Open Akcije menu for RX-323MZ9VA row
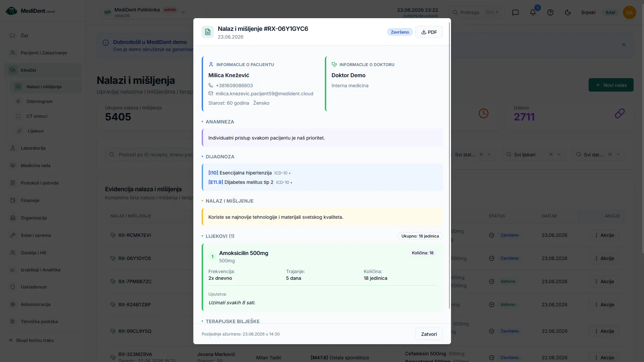The height and width of the screenshot is (362, 644). click(604, 358)
